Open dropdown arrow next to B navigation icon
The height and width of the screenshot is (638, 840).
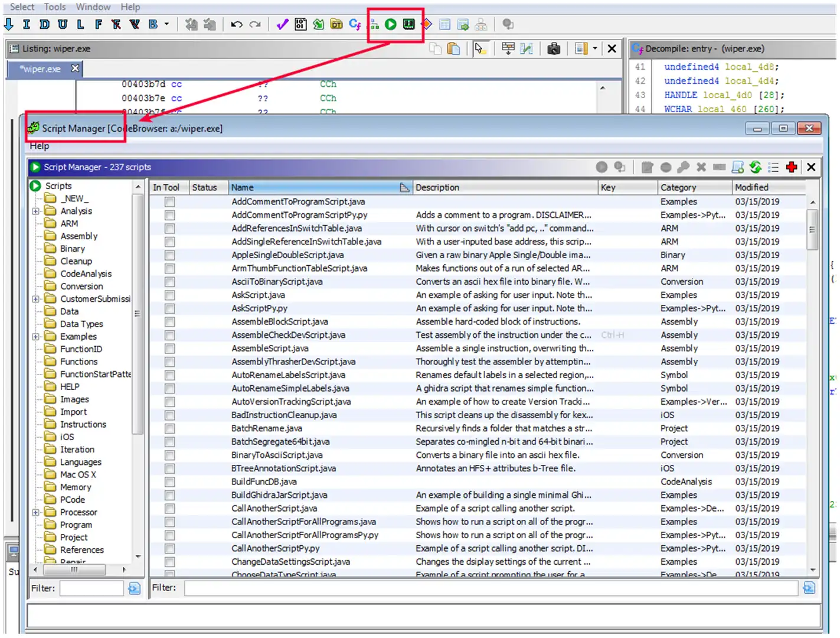(x=167, y=24)
